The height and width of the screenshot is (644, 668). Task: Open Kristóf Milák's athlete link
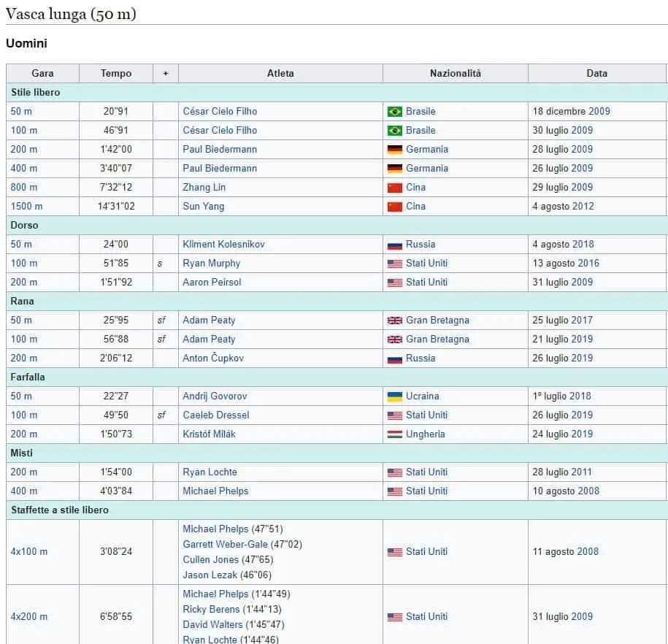point(209,434)
